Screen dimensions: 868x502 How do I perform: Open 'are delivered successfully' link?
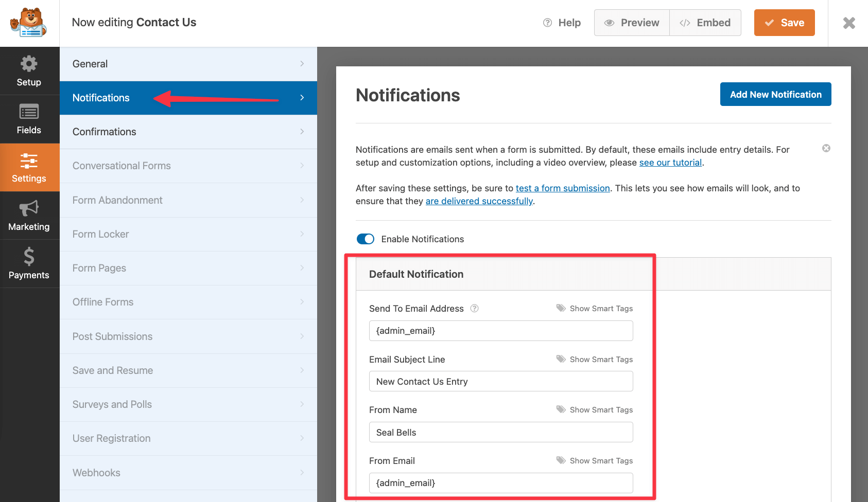click(x=479, y=201)
